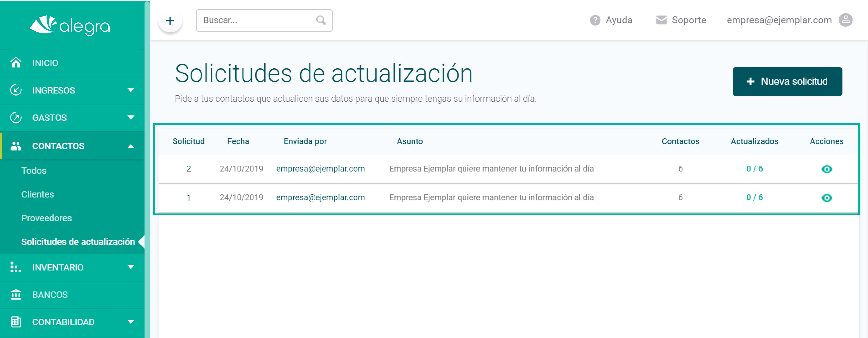The width and height of the screenshot is (868, 338).
Task: Click contacts count 6 in request 1 row
Action: (x=680, y=198)
